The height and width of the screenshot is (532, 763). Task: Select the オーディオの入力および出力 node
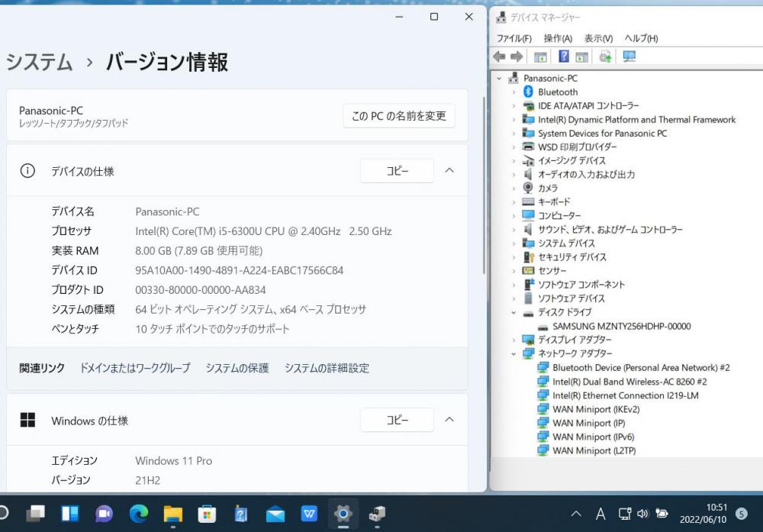(x=586, y=174)
